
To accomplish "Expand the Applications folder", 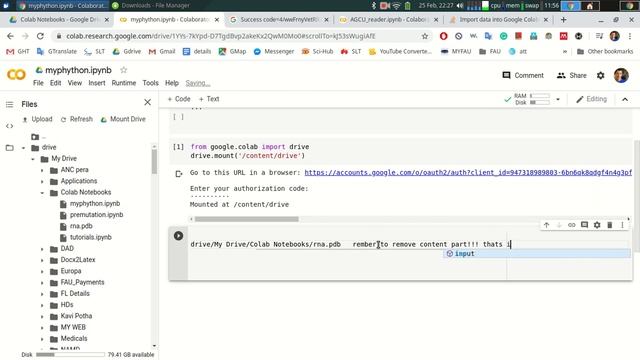I will tap(42, 181).
